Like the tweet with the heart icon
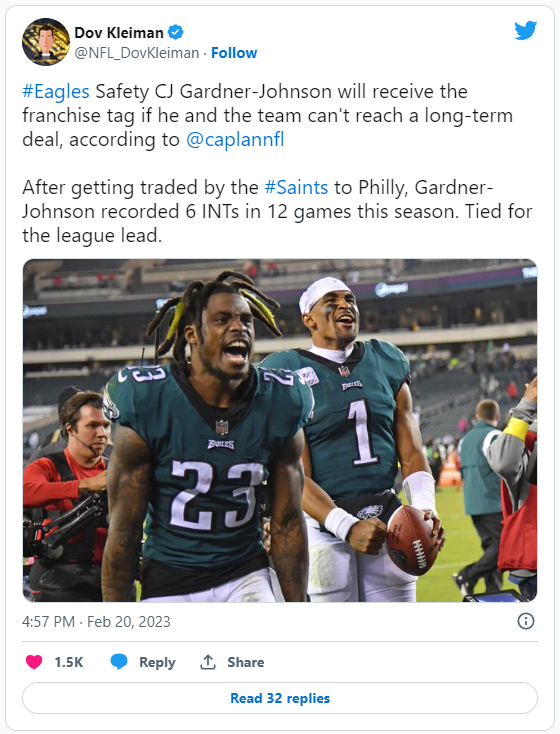This screenshot has height=734, width=560. tap(34, 662)
